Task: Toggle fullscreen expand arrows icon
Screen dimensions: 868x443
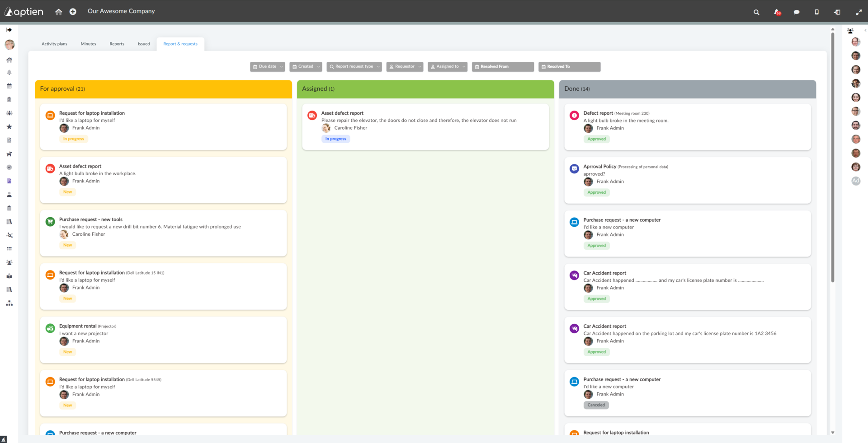Action: click(x=859, y=12)
